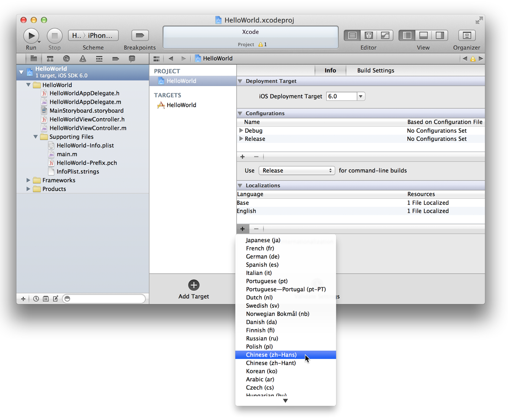Click the Stop button in toolbar
This screenshot has width=508, height=420.
(54, 36)
